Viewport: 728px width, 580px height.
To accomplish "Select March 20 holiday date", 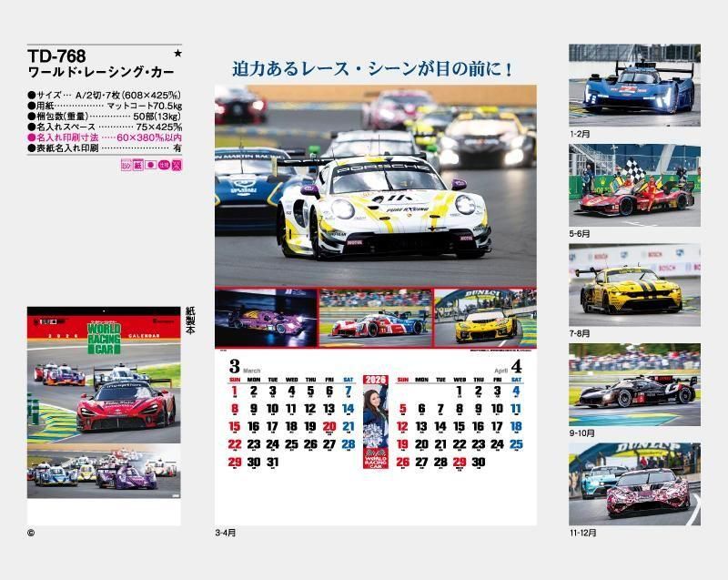I will tap(329, 427).
